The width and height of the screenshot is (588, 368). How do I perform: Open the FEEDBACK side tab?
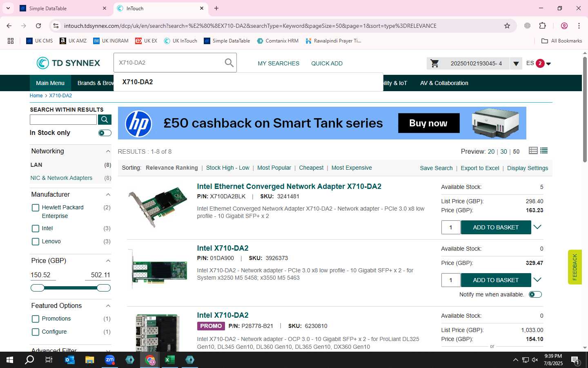(575, 267)
